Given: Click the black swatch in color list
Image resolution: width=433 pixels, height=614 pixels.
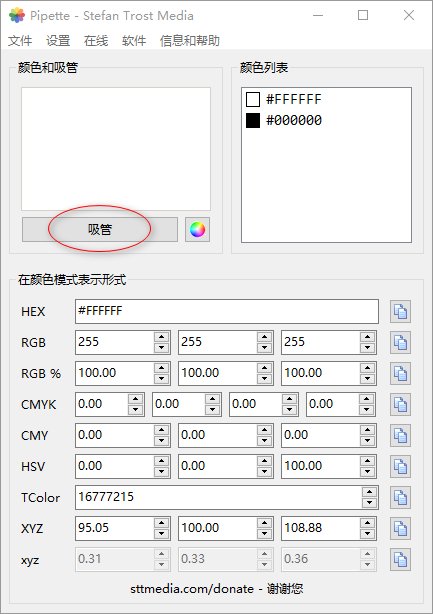Looking at the screenshot, I should (253, 120).
